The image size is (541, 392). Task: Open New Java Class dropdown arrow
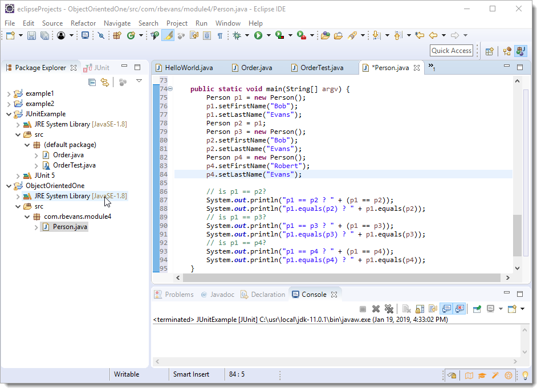pyautogui.click(x=141, y=35)
